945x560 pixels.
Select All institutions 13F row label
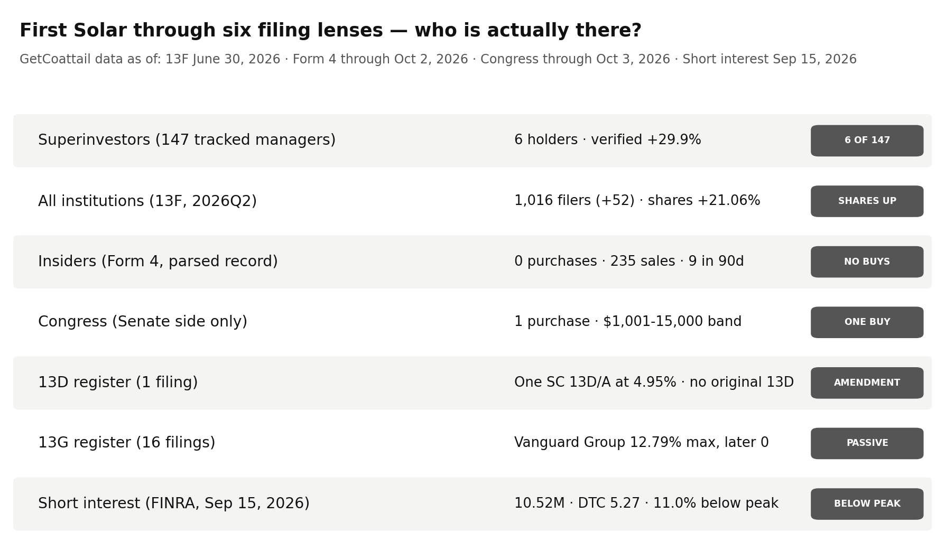[x=147, y=201]
